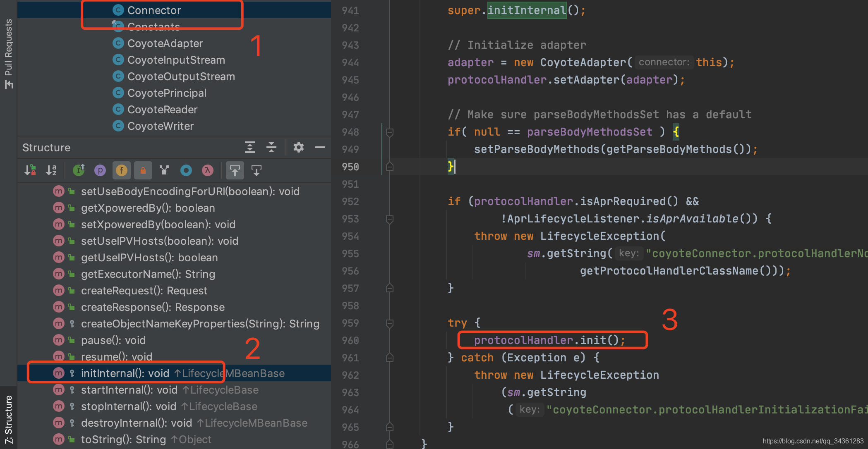The height and width of the screenshot is (449, 868).
Task: Collapse method fold marker at line 966
Action: click(x=389, y=444)
